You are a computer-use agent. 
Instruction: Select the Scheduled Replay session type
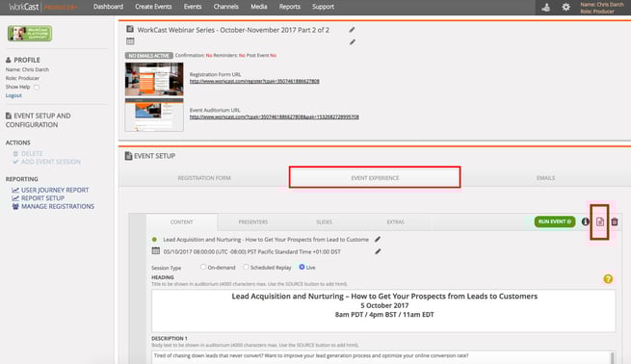[x=246, y=267]
